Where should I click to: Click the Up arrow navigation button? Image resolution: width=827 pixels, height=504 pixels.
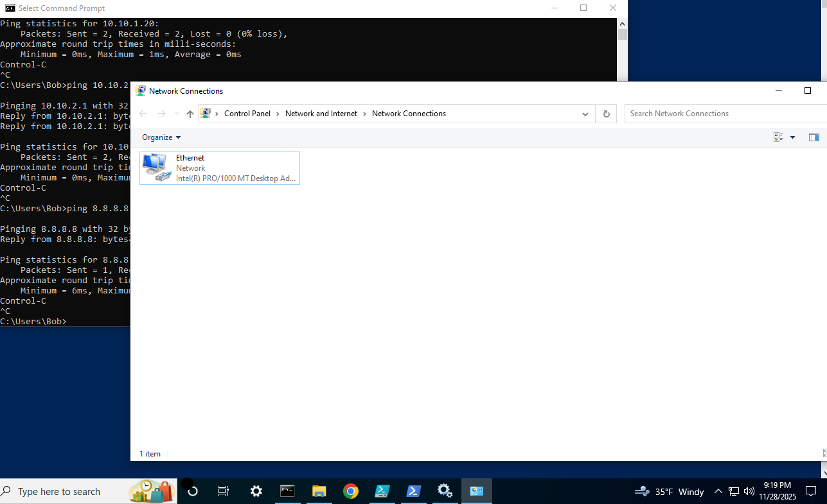click(190, 114)
